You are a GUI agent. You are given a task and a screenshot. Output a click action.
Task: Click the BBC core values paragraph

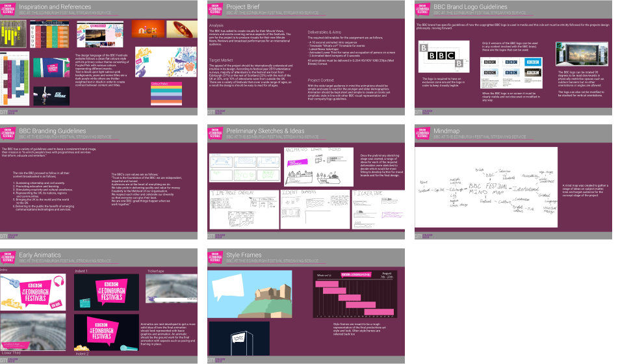146,189
